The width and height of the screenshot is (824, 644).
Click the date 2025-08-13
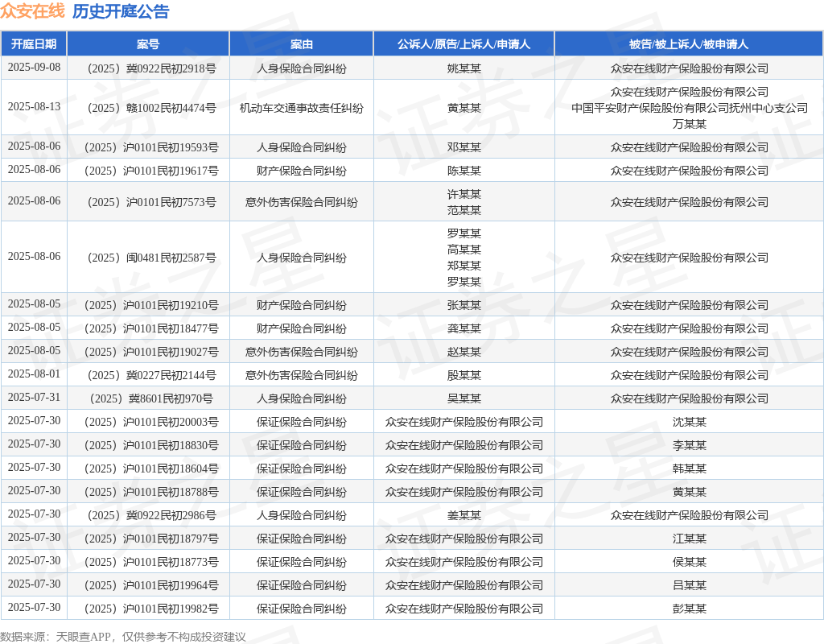[x=34, y=107]
